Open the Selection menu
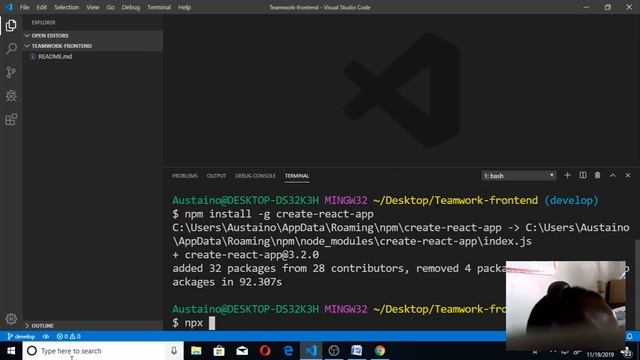Screen dimensions: 640x360 click(67, 7)
